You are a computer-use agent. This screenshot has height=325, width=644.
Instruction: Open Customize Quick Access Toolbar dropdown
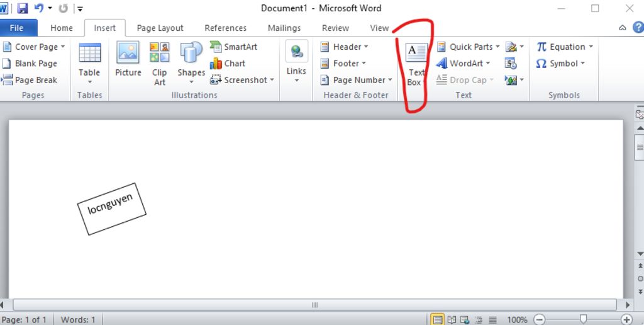[80, 8]
